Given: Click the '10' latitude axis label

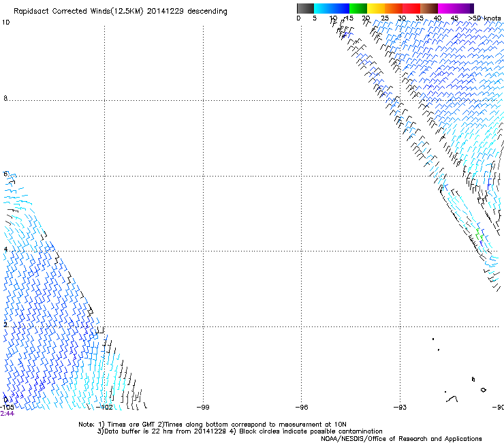Looking at the screenshot, I should pos(5,22).
